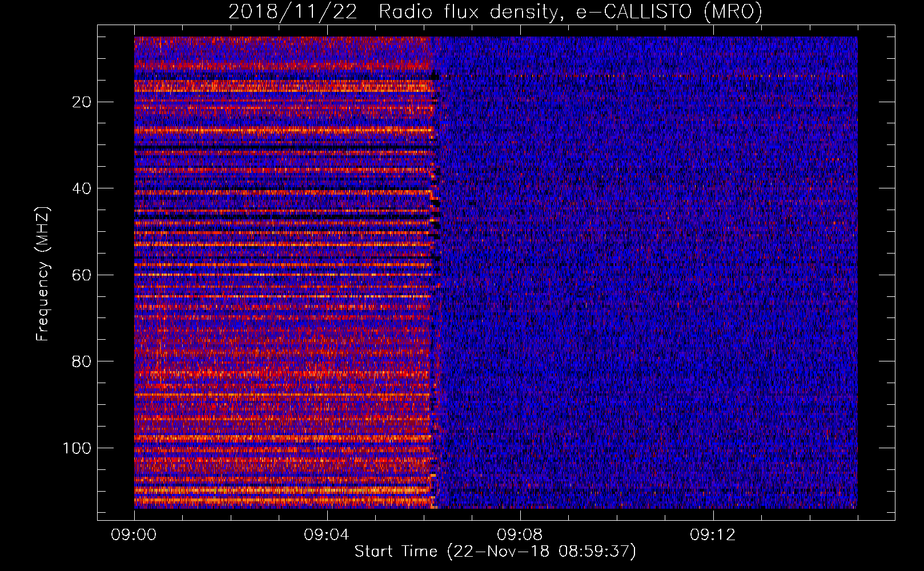Click the "09:00" time tick label
Image resolution: width=924 pixels, height=571 pixels.
tap(134, 535)
